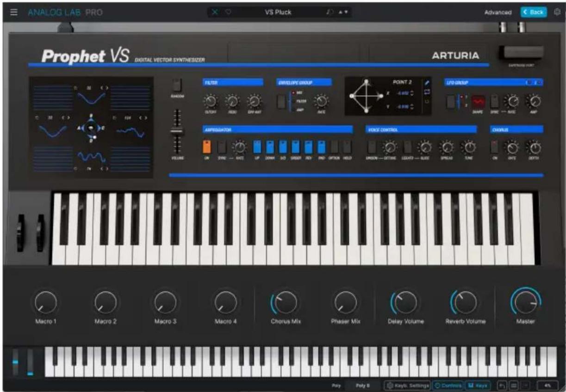The image size is (566, 392).
Task: Click the Master macro knob
Action: click(526, 302)
